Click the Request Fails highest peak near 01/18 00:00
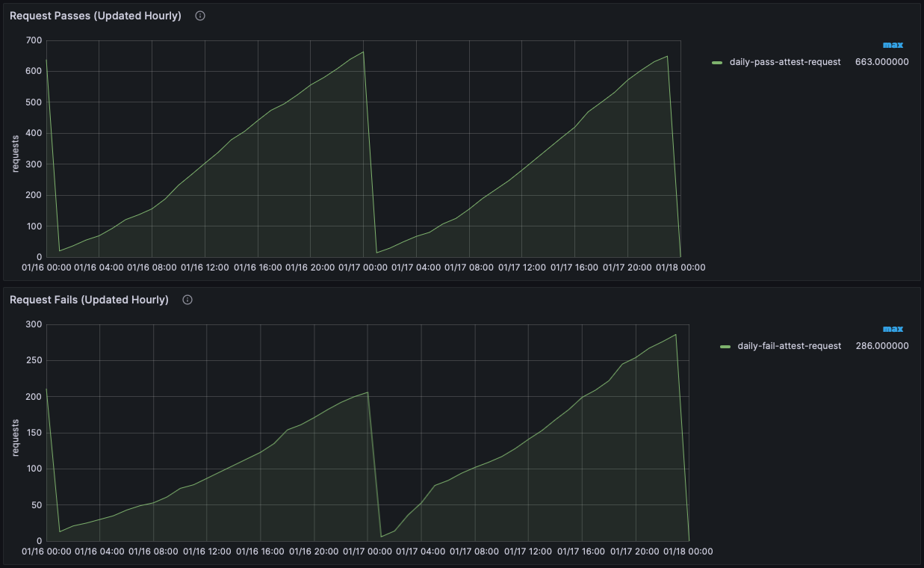The width and height of the screenshot is (924, 568). click(x=676, y=334)
